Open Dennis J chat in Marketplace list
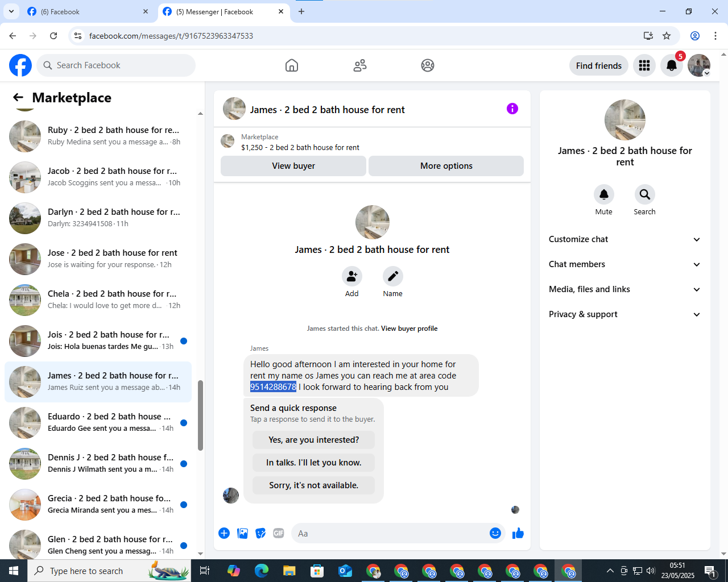This screenshot has width=728, height=582. click(98, 464)
